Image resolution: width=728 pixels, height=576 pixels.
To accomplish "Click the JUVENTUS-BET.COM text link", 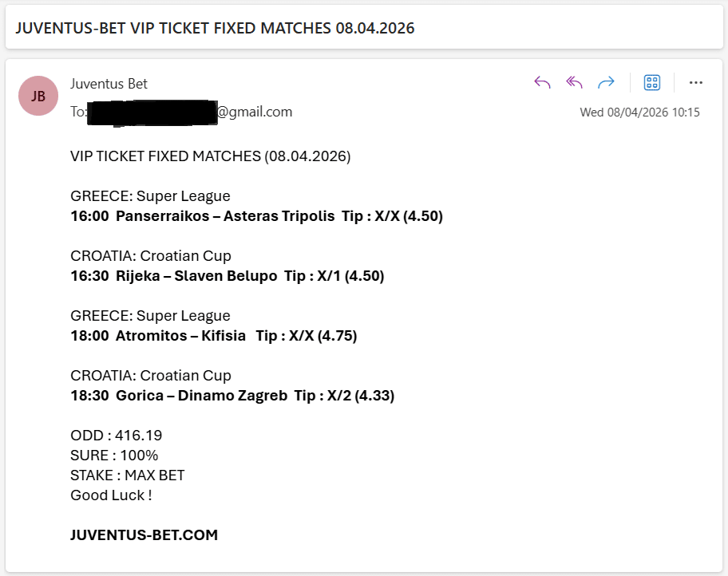I will (x=143, y=535).
